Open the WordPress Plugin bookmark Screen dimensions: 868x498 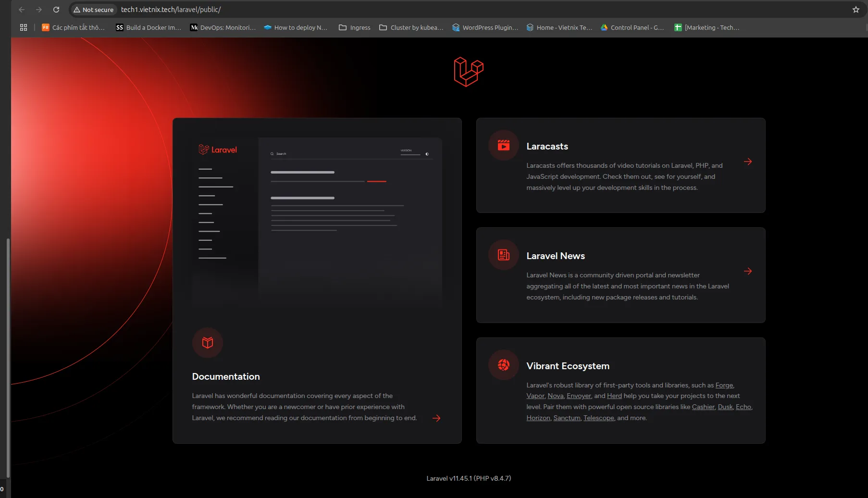485,27
